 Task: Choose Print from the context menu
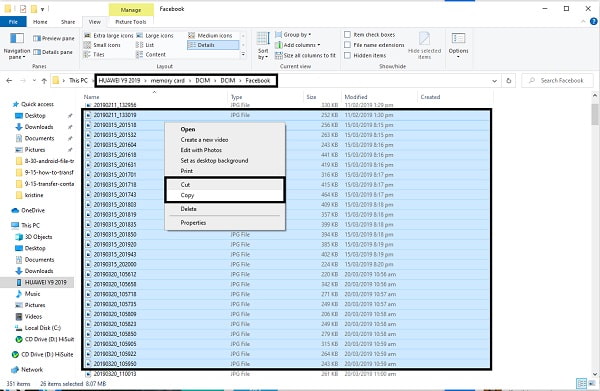click(225, 171)
